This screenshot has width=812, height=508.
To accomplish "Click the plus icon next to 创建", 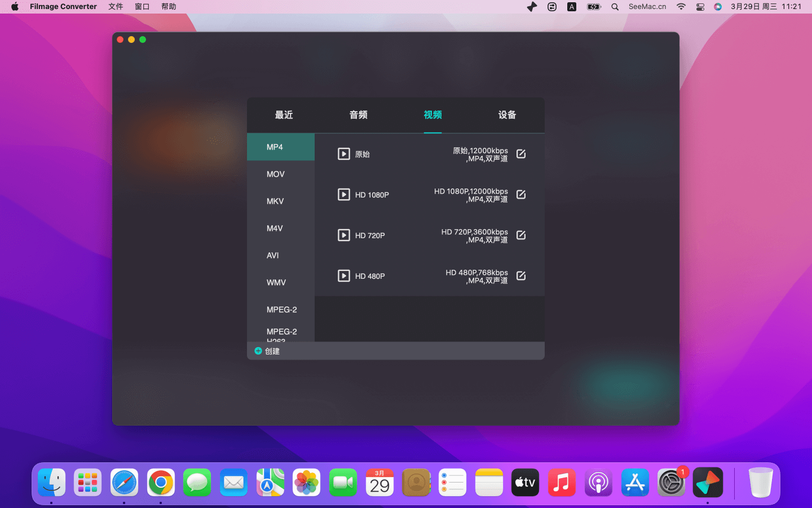I will coord(258,351).
